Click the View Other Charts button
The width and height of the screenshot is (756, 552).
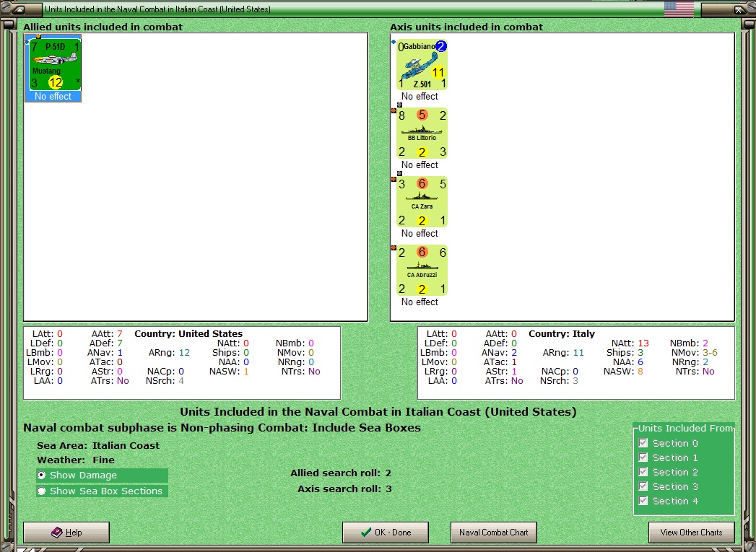pos(692,533)
